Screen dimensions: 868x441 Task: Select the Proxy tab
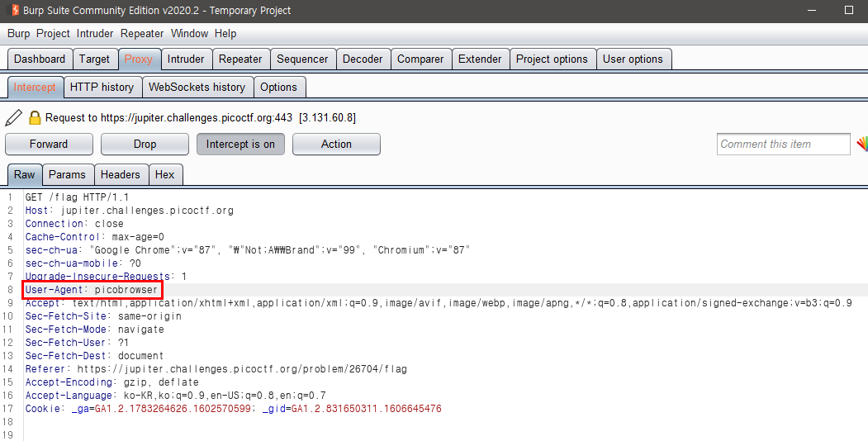139,59
